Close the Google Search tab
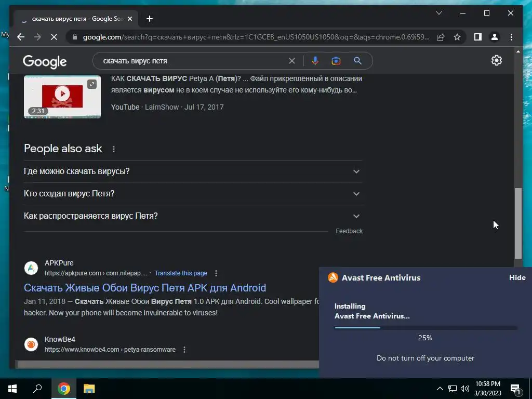This screenshot has height=399, width=532. 129,19
